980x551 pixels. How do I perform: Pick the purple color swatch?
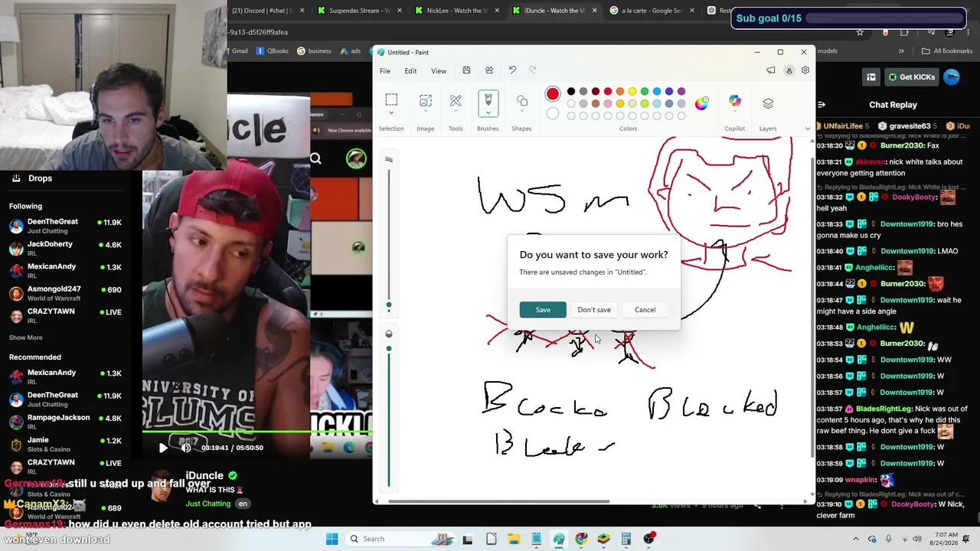[681, 92]
